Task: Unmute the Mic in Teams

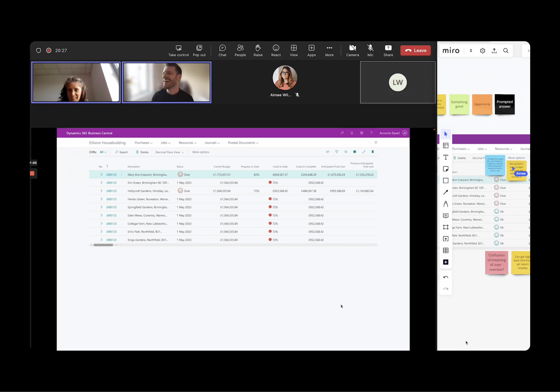Action: (370, 50)
